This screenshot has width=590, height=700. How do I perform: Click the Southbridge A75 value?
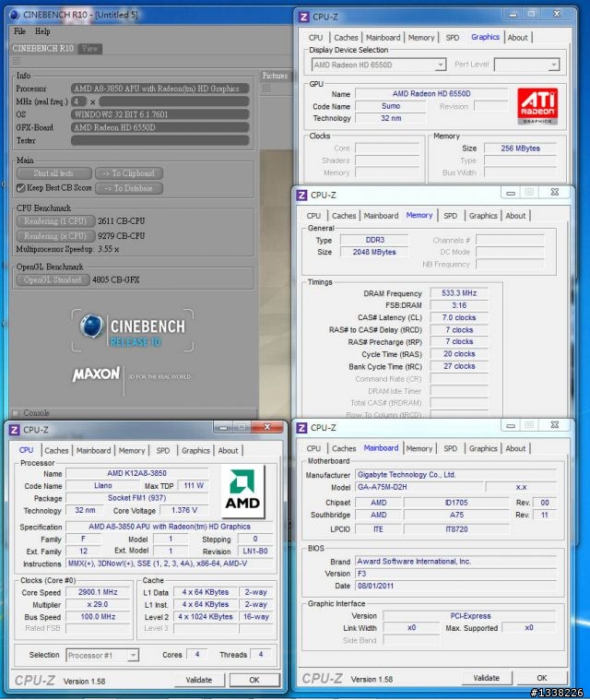pos(456,516)
